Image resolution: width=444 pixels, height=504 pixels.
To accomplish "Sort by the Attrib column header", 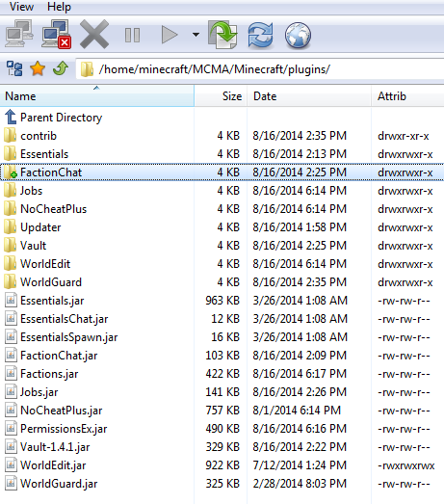I will pos(407,95).
